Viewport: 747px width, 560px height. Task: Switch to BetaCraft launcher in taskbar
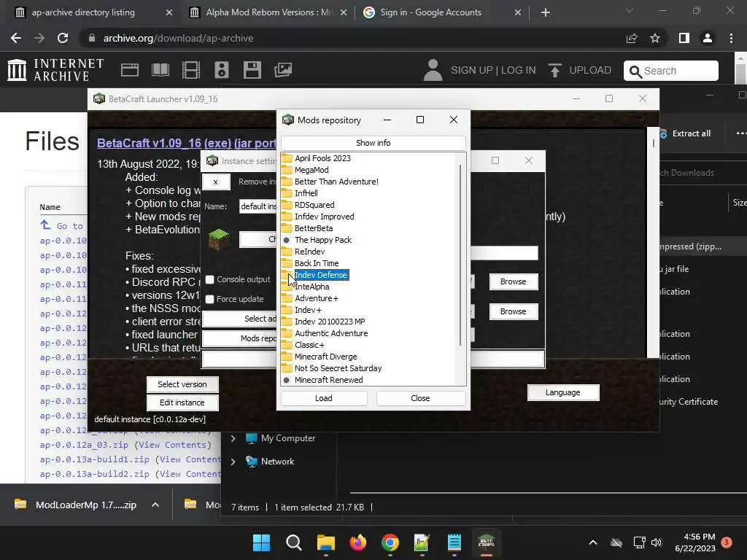[x=486, y=542]
